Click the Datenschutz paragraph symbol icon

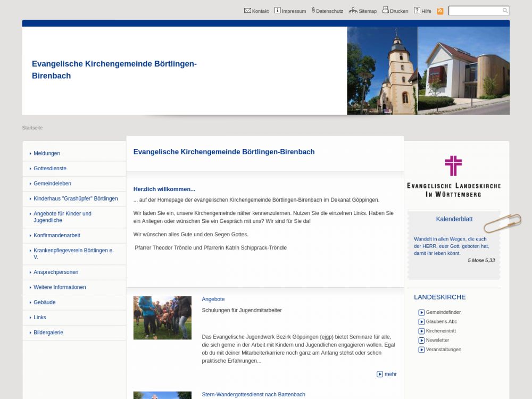coord(313,10)
